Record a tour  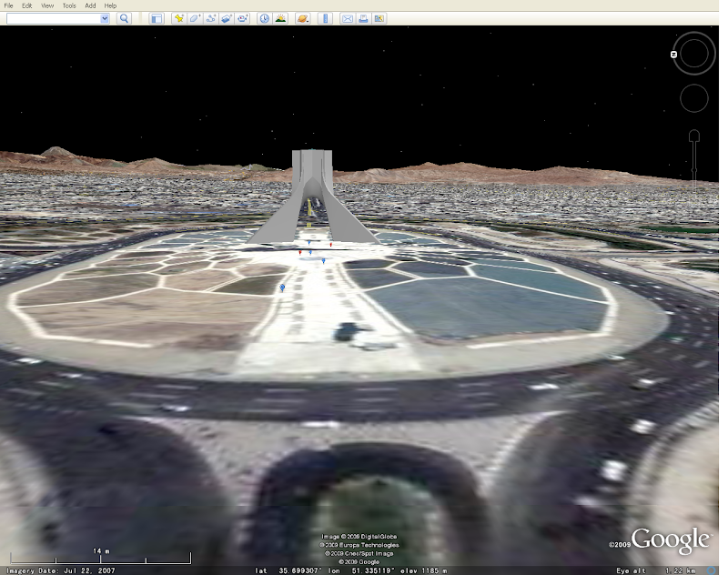pos(242,18)
